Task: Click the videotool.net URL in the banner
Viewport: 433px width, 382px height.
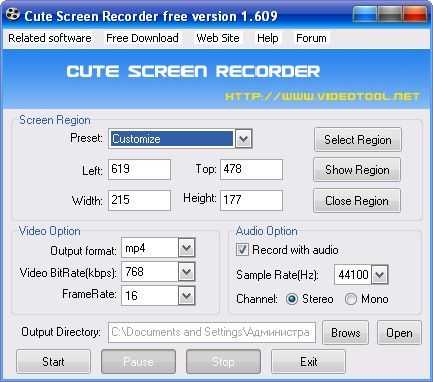Action: 323,96
